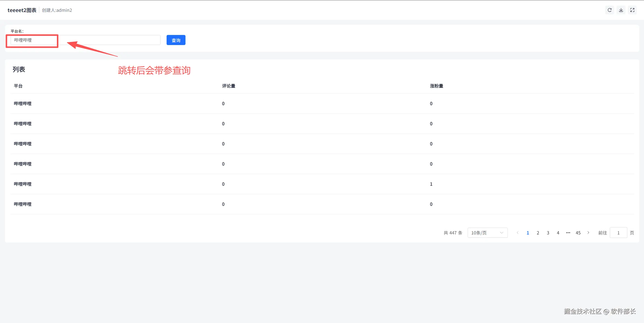Click current page 1 in pagination
The height and width of the screenshot is (323, 644).
(x=528, y=233)
